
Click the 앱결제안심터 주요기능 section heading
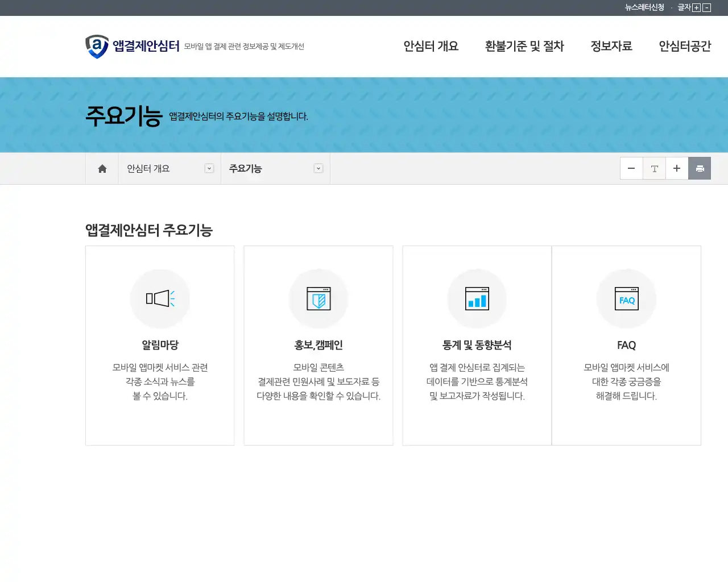149,230
